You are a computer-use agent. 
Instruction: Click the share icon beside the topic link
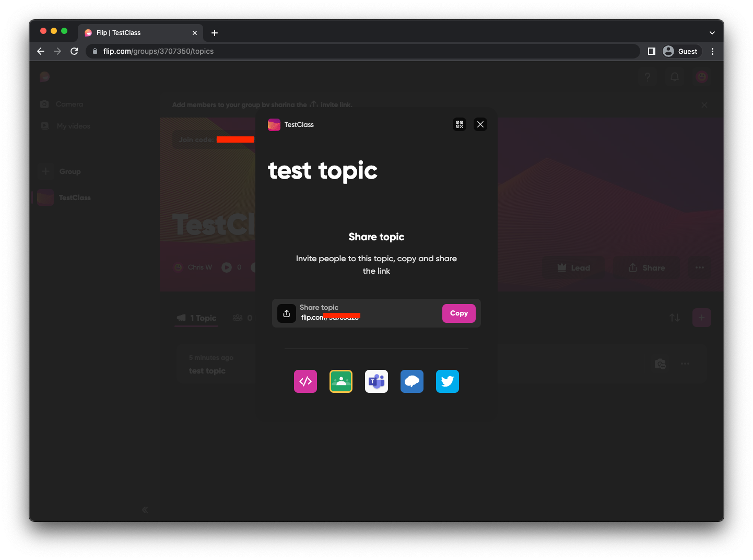pos(287,313)
